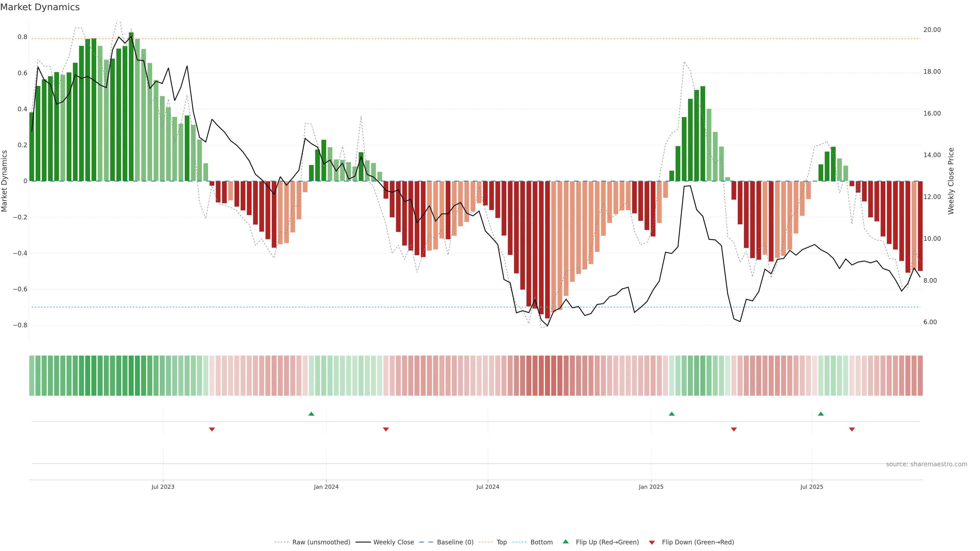Toggle Flip Down (Green→Red) legend entry
Viewport: 980px width, 551px height.
tap(698, 542)
